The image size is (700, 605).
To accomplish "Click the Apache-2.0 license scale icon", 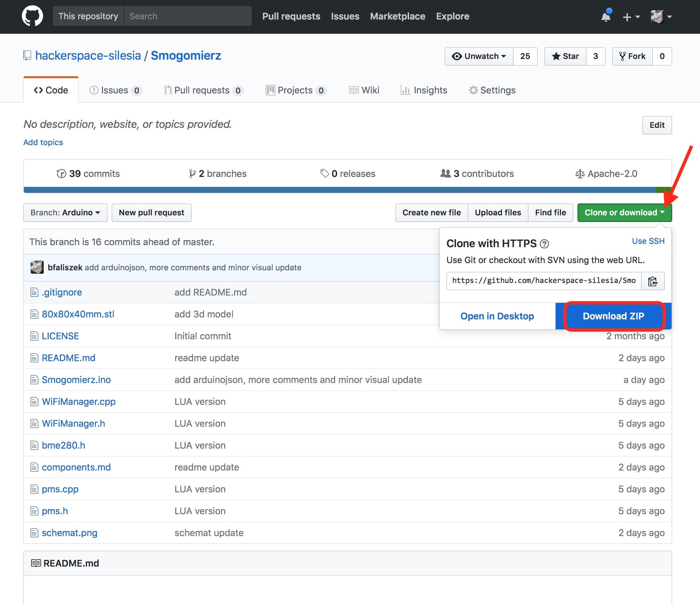I will click(580, 174).
